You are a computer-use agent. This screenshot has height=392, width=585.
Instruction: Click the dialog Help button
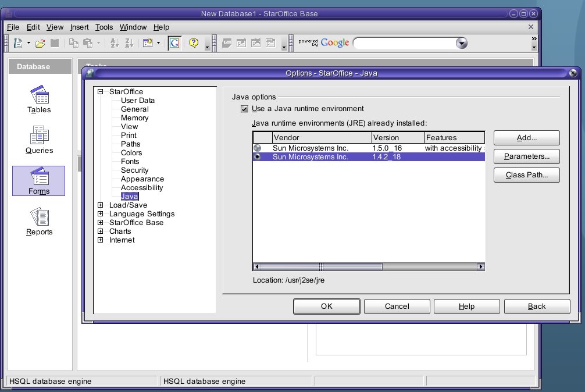tap(466, 307)
